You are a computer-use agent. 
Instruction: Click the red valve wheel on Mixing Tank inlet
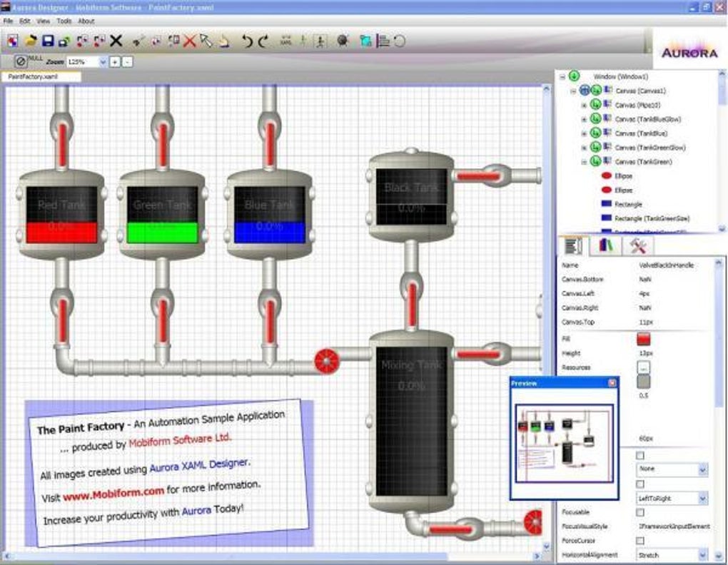point(327,360)
